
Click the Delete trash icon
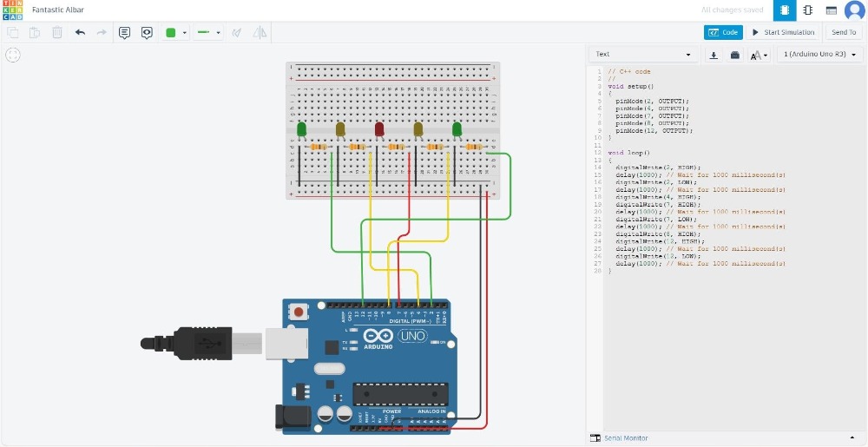[57, 33]
